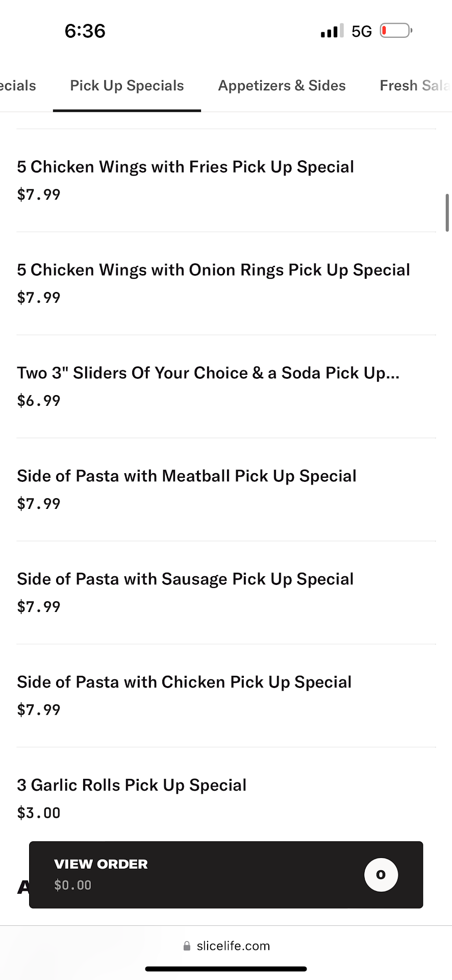The image size is (452, 980).
Task: Choose Side of Pasta with Sausage
Action: (185, 579)
